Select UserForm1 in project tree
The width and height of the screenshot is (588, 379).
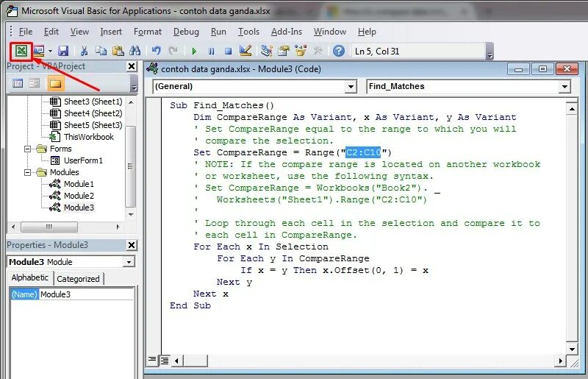pyautogui.click(x=83, y=160)
